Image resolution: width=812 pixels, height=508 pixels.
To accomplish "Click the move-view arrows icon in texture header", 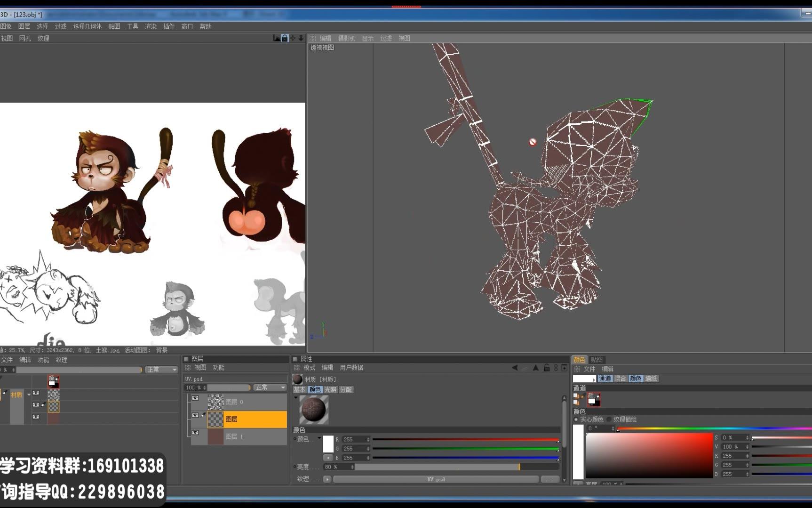I will coord(293,38).
